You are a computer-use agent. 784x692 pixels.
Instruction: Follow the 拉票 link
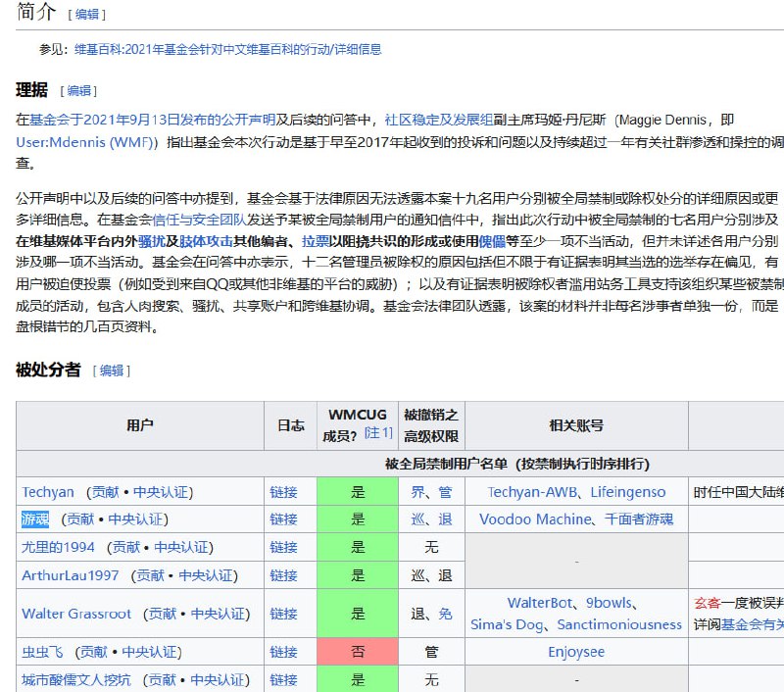click(315, 241)
